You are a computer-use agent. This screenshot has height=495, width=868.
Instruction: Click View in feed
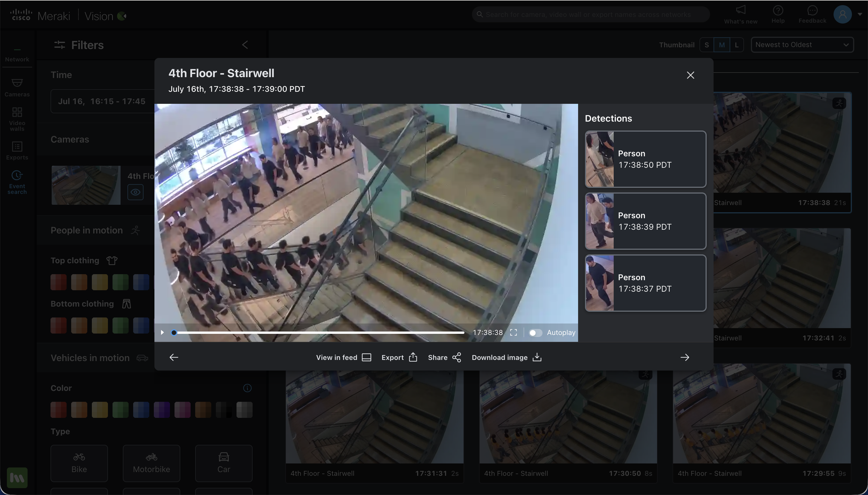(x=344, y=357)
